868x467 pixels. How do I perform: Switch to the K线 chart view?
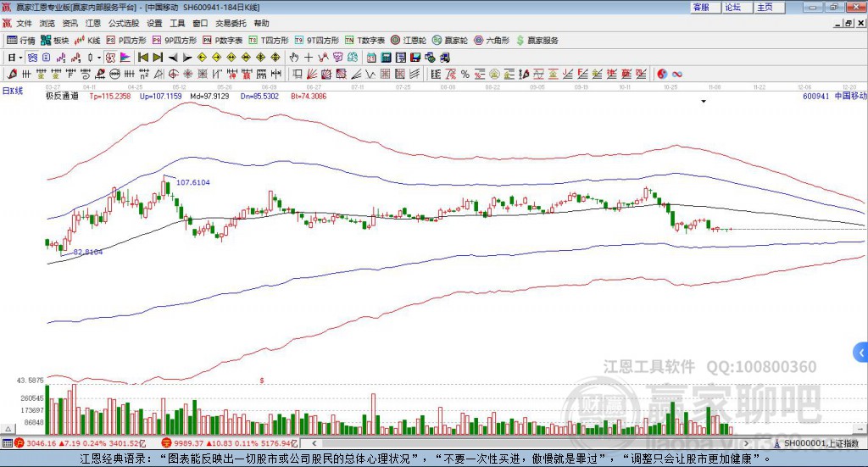(87, 41)
